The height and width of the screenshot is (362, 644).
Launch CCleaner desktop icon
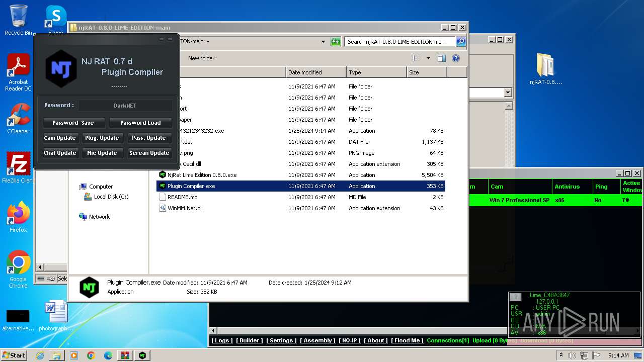point(18,119)
